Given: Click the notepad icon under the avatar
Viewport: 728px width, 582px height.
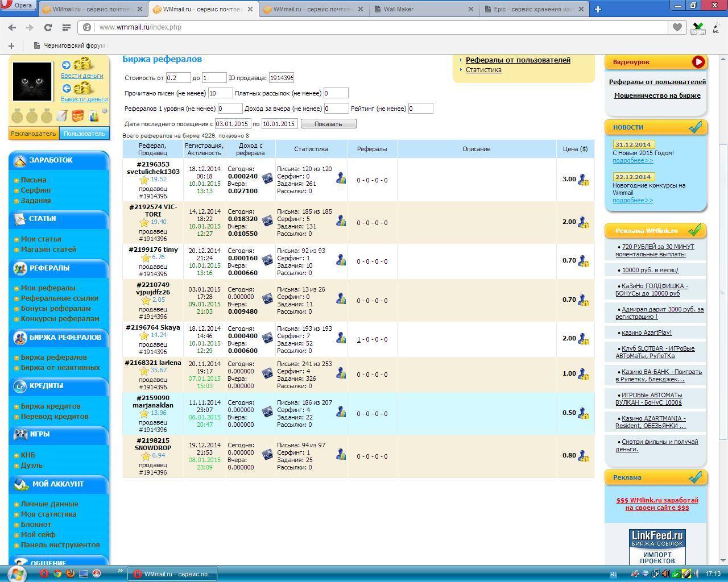Looking at the screenshot, I should 62,116.
